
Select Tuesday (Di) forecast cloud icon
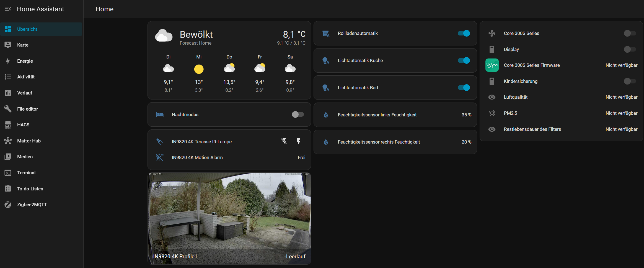[x=168, y=68]
